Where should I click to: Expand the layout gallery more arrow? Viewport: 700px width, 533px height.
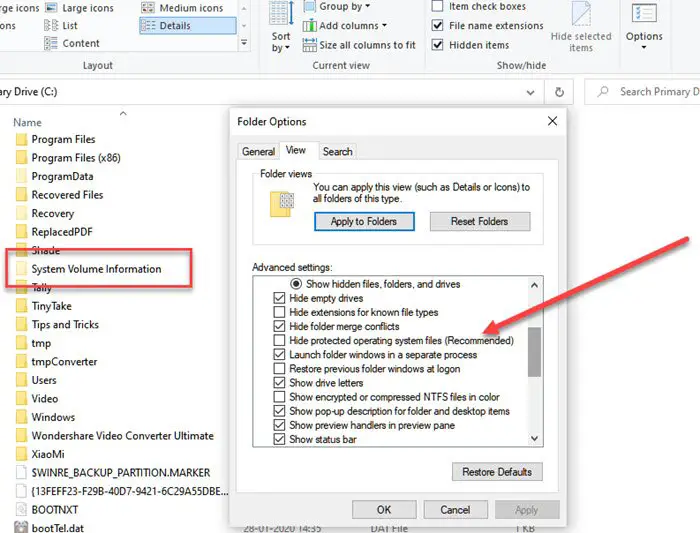click(x=244, y=43)
